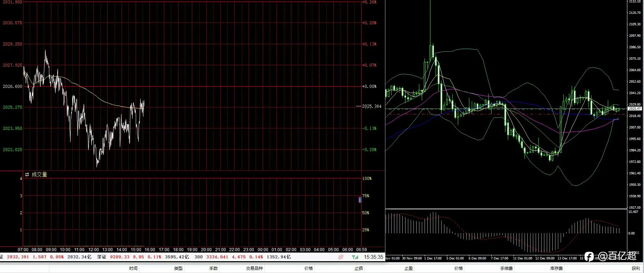The image size is (644, 273).
Task: Select the 深证 index label
Action: (102, 257)
